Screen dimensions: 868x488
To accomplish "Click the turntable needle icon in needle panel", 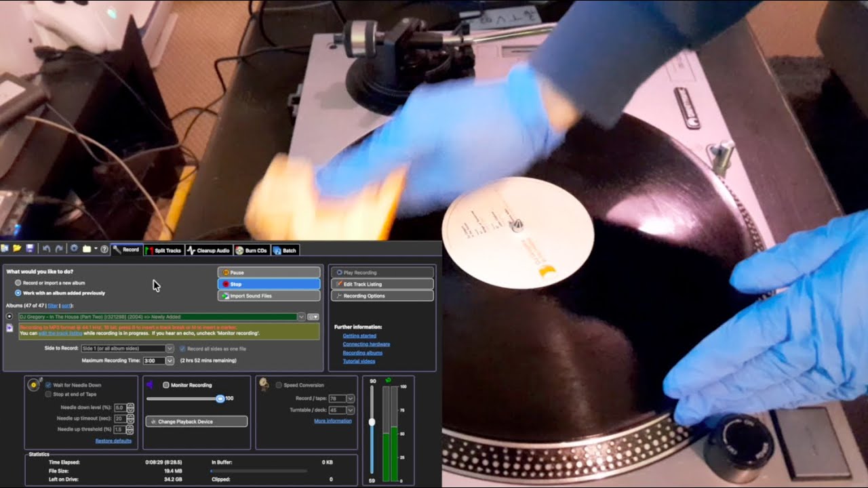I will coord(34,384).
